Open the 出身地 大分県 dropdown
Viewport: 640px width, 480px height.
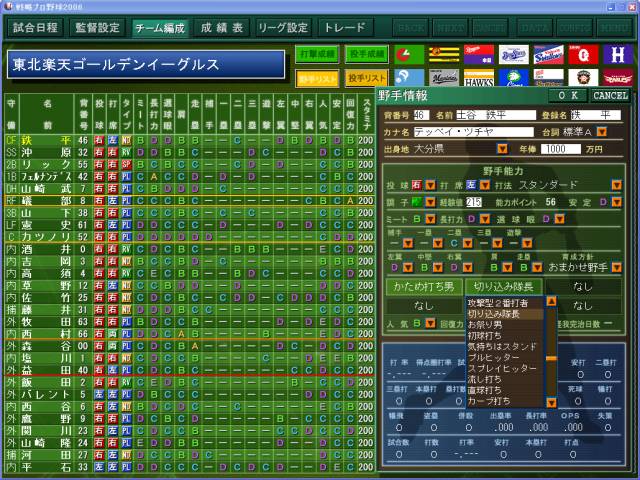click(x=502, y=149)
